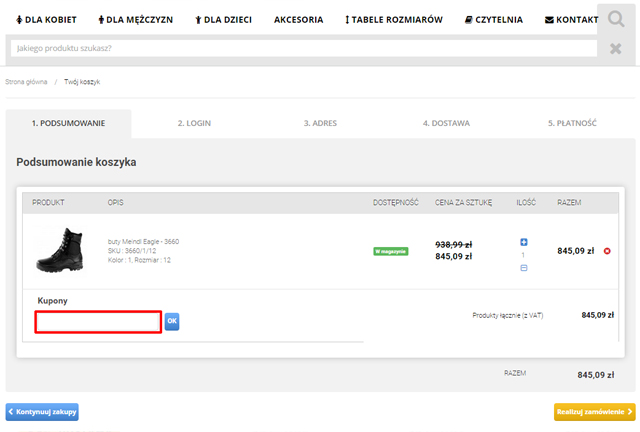Open the Meindl Eagle boot thumbnail

tap(60, 251)
